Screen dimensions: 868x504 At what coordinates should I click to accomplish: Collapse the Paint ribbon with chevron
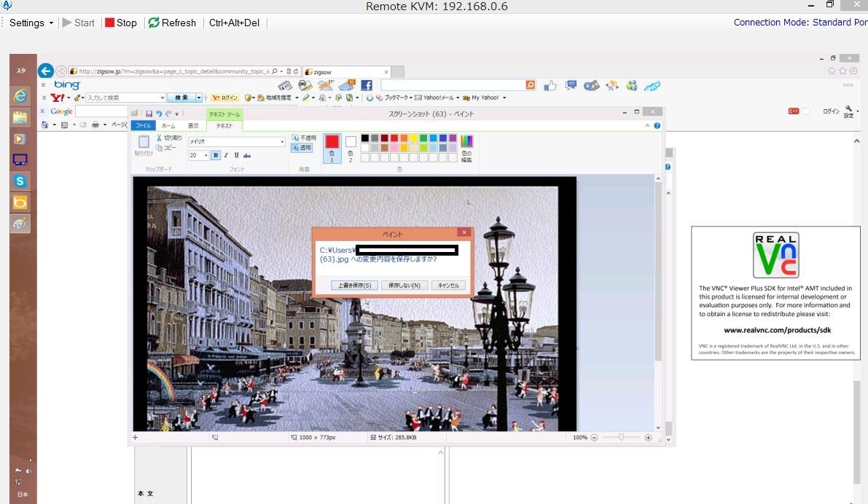coord(647,125)
